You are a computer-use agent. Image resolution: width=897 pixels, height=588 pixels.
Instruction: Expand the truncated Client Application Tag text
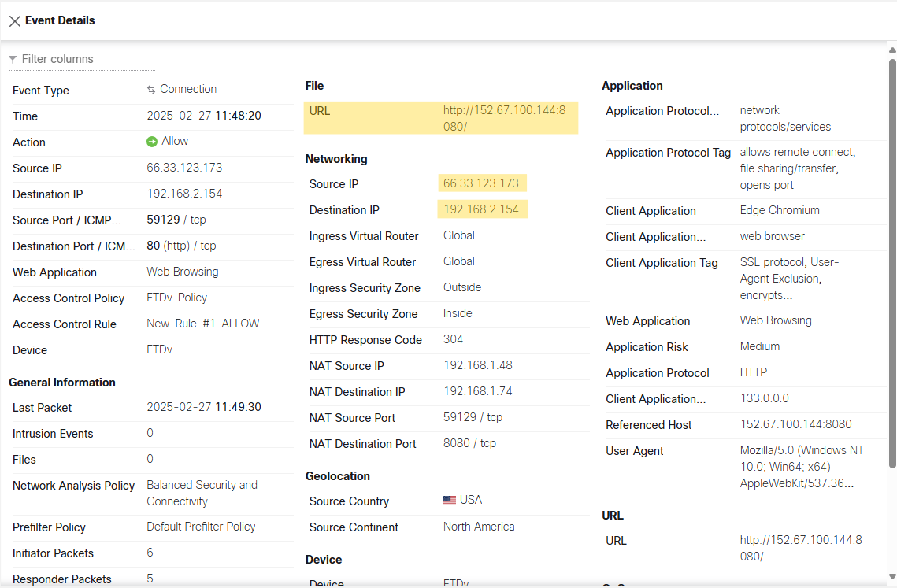(790, 279)
